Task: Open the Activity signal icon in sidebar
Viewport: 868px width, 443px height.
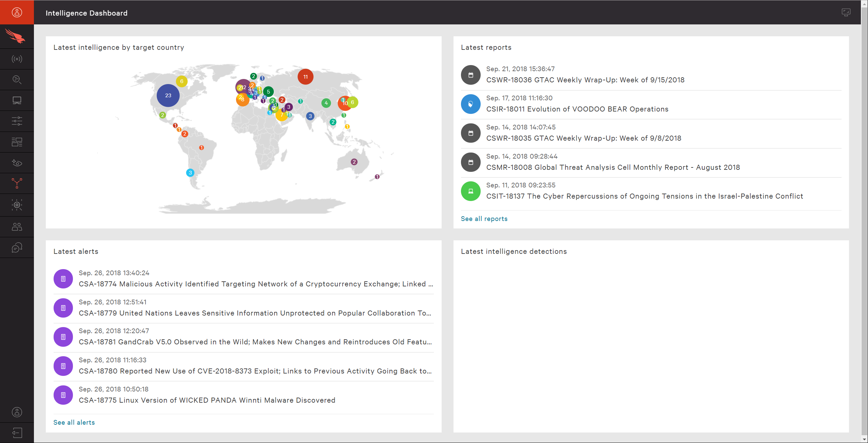Action: [x=17, y=59]
